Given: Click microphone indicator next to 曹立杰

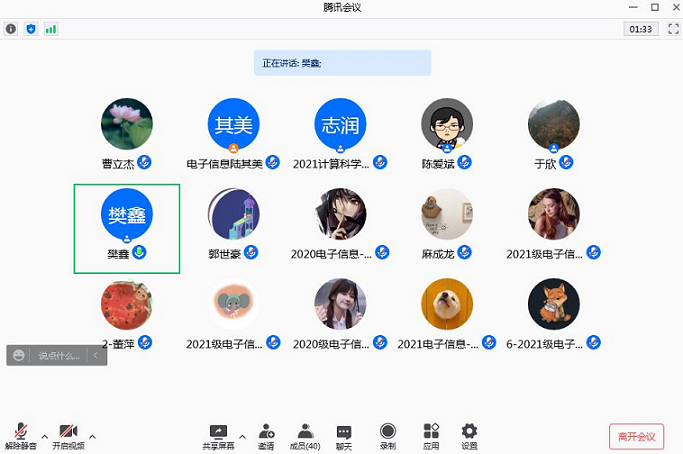Looking at the screenshot, I should tap(145, 162).
